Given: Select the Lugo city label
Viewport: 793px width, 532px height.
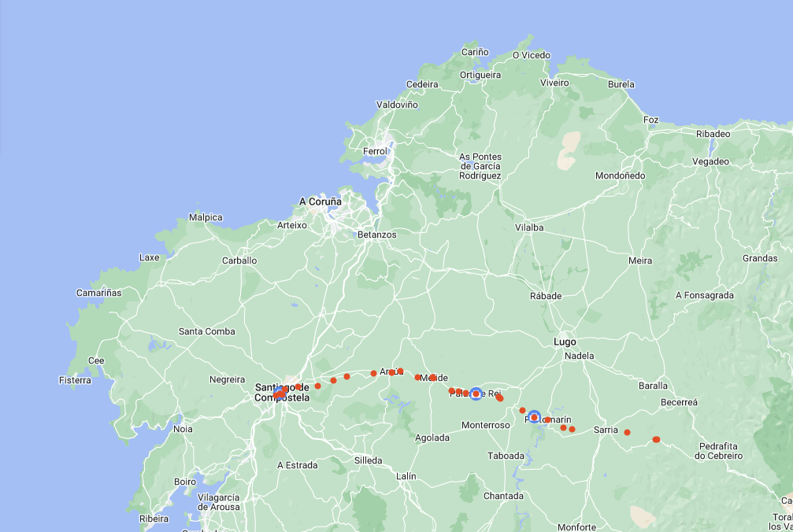Looking at the screenshot, I should [x=565, y=342].
